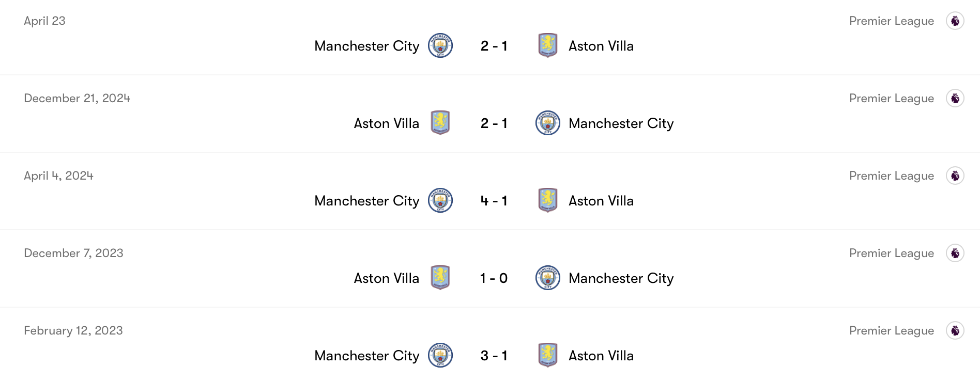The height and width of the screenshot is (382, 980).
Task: Click Premier League label for December 21, 2024 match
Action: click(891, 98)
